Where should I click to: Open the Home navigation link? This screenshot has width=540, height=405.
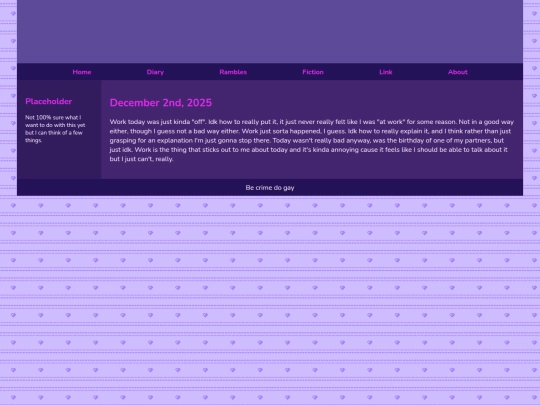pos(82,72)
